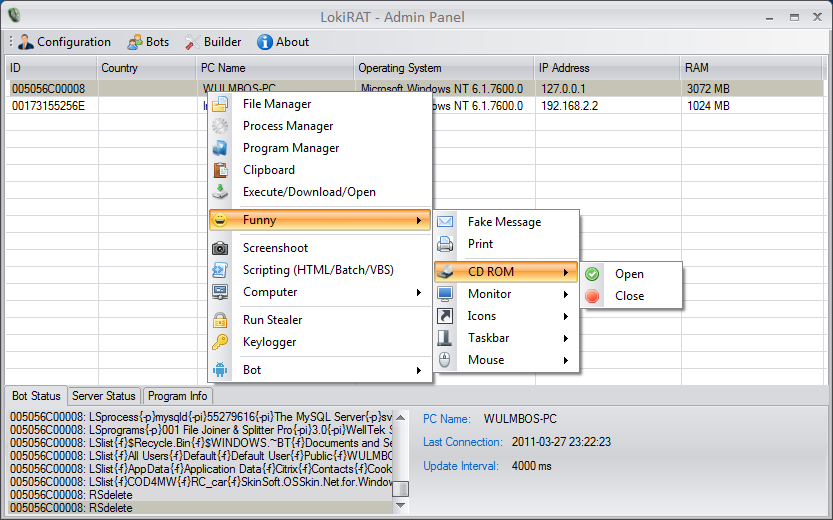Sort by the ID column header
Viewport: 833px width, 520px height.
pyautogui.click(x=51, y=68)
